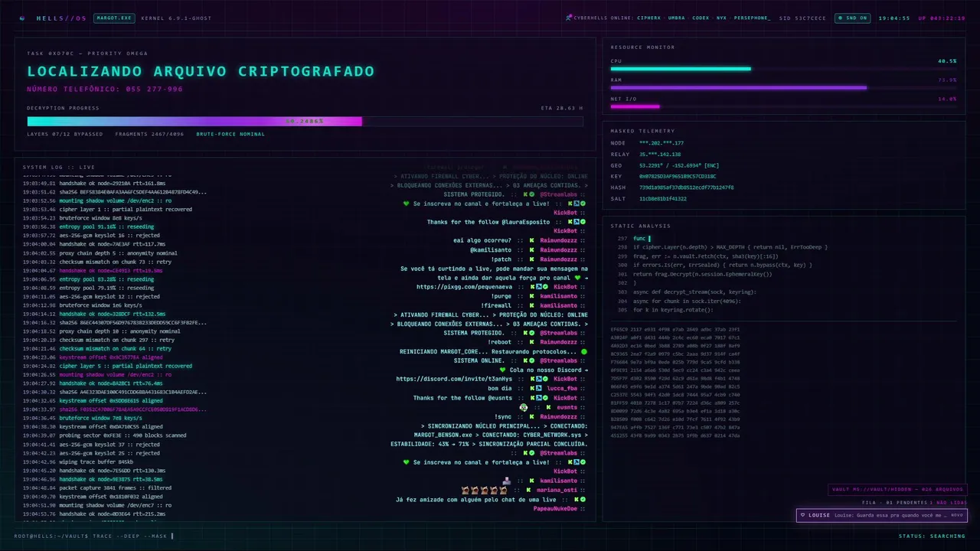
Task: Click the Kick badge on the @kamilisanto mention row
Action: point(532,249)
